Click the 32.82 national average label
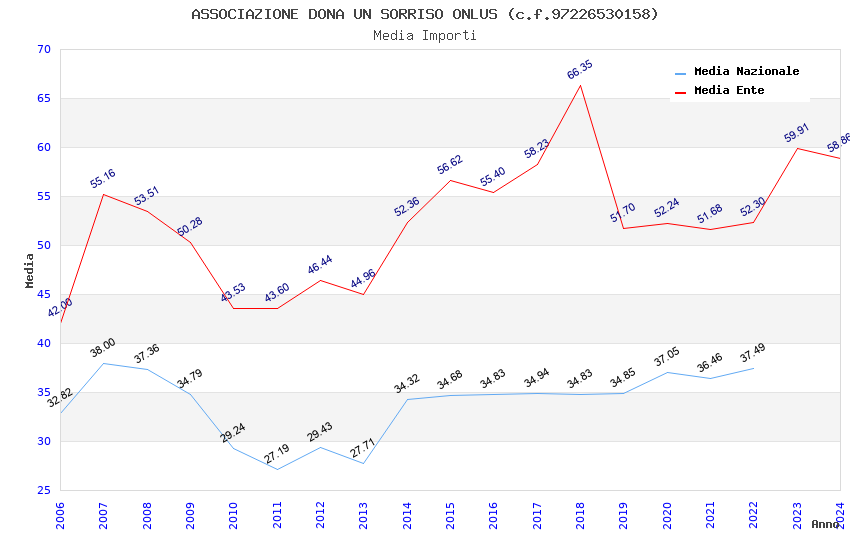This screenshot has width=850, height=550. (60, 397)
